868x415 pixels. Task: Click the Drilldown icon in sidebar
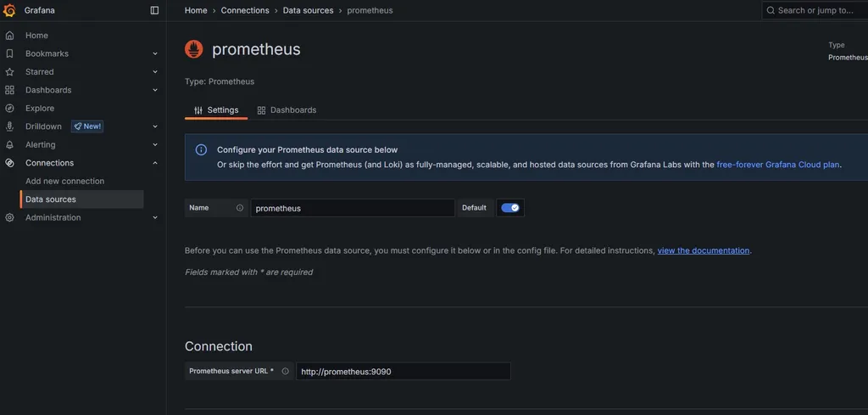click(x=9, y=126)
